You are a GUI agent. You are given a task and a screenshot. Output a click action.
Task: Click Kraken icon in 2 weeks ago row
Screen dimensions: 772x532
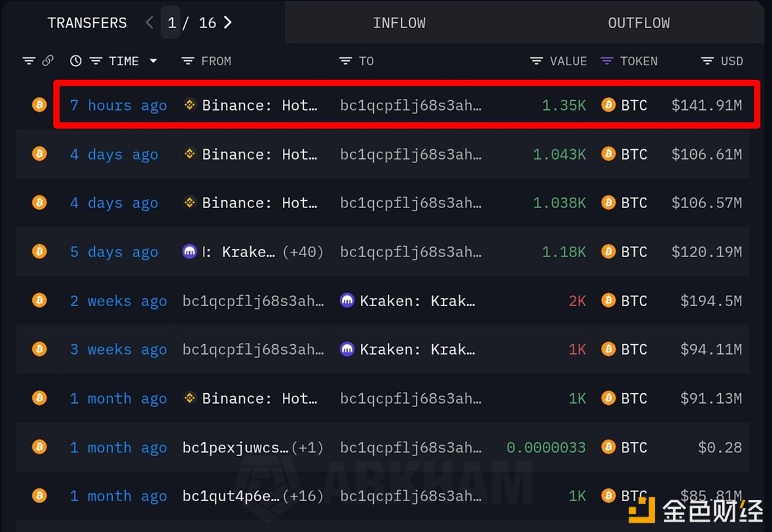pos(347,300)
